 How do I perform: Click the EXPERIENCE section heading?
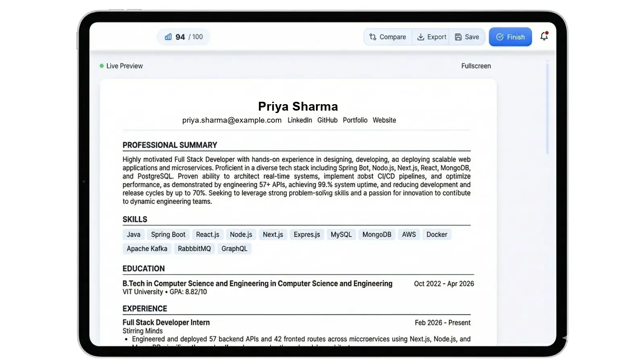point(145,309)
